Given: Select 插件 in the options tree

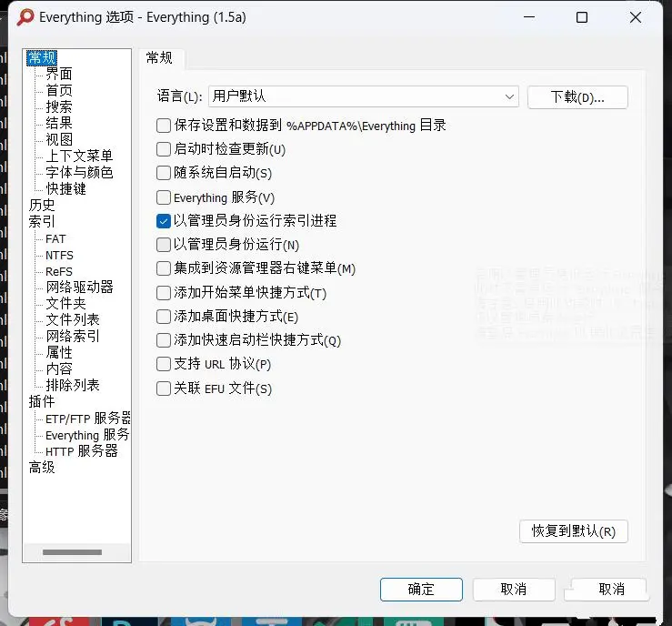Looking at the screenshot, I should [42, 401].
